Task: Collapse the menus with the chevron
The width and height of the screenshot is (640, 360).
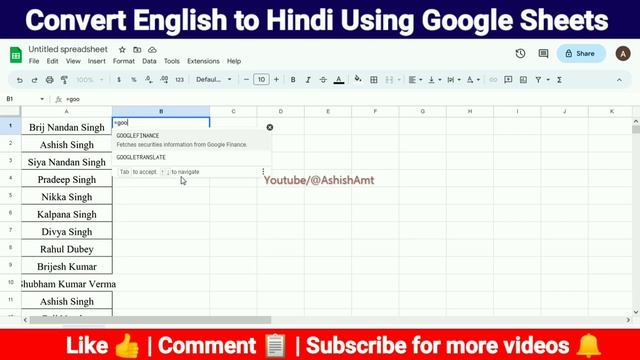Action: [619, 80]
